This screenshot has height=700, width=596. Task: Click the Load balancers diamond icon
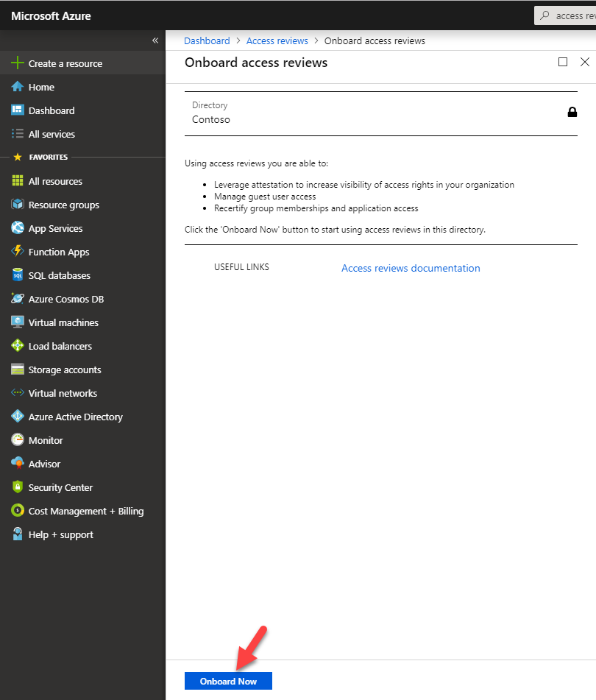pos(18,345)
